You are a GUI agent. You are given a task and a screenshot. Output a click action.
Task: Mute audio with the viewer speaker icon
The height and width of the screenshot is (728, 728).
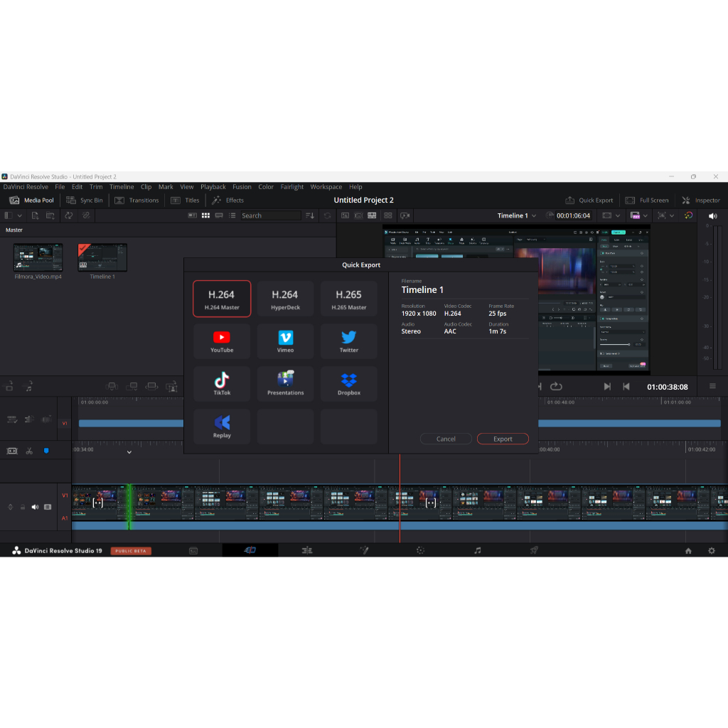tap(712, 215)
